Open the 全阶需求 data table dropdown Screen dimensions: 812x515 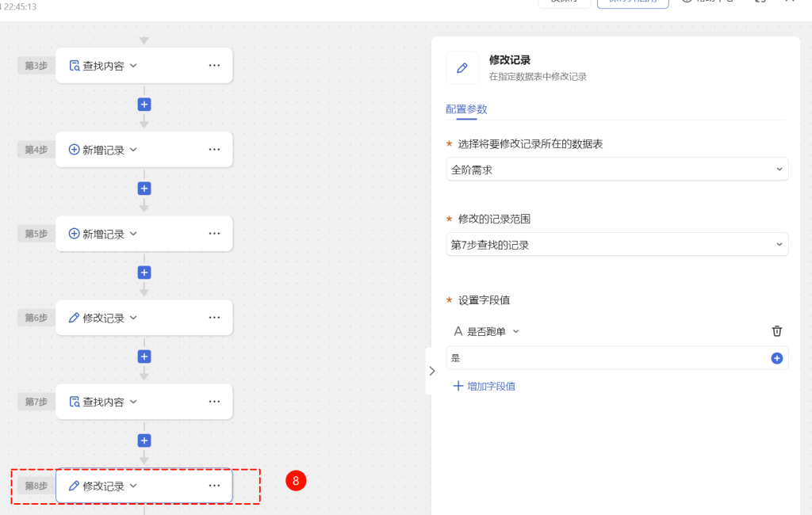point(617,170)
